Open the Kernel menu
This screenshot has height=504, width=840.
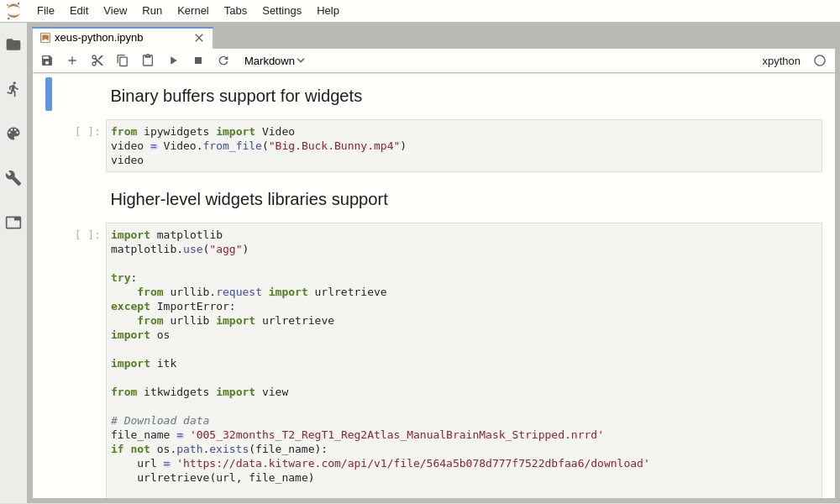(193, 10)
